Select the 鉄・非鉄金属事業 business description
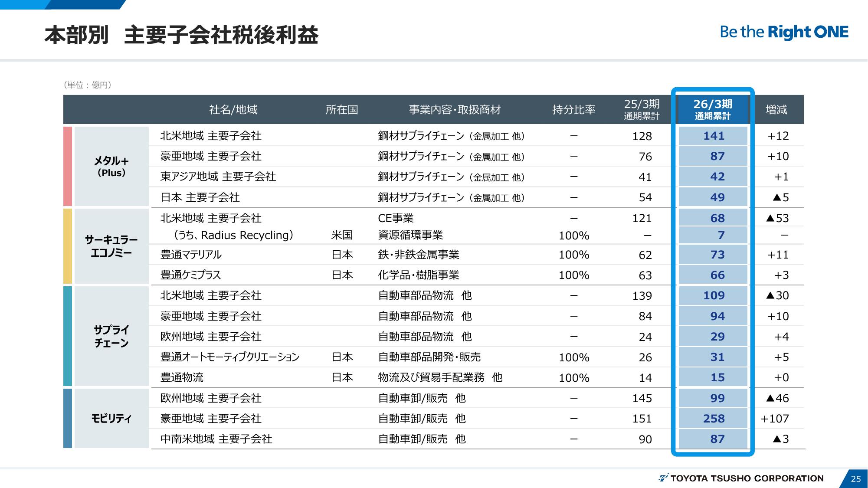This screenshot has height=488, width=868. point(419,255)
